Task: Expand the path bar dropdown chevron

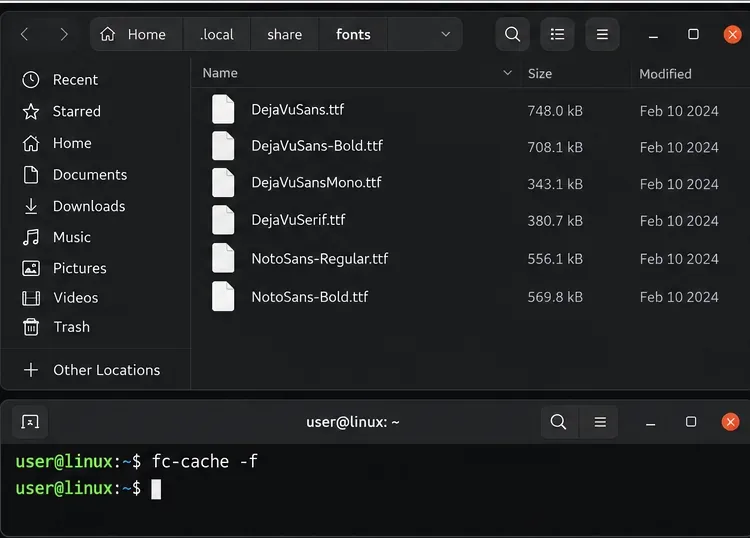Action: [x=446, y=34]
